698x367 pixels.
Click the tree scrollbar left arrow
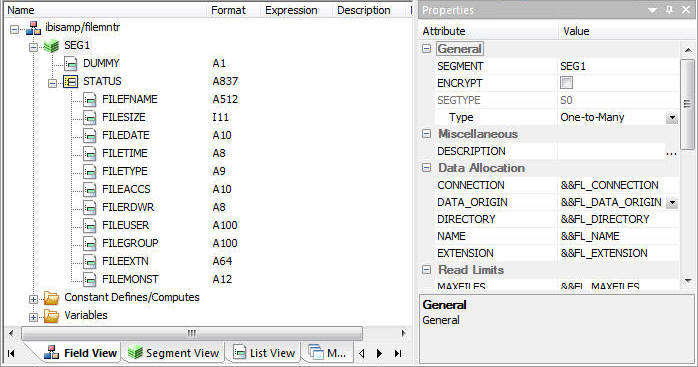(12, 333)
